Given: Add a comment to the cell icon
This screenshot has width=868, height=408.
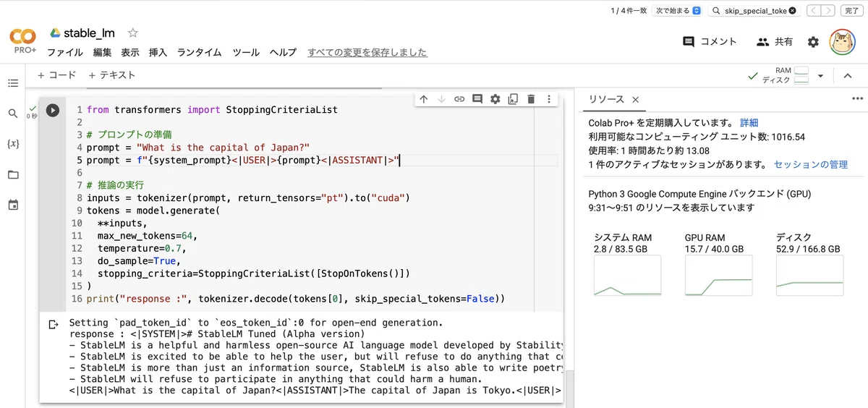Looking at the screenshot, I should click(477, 99).
